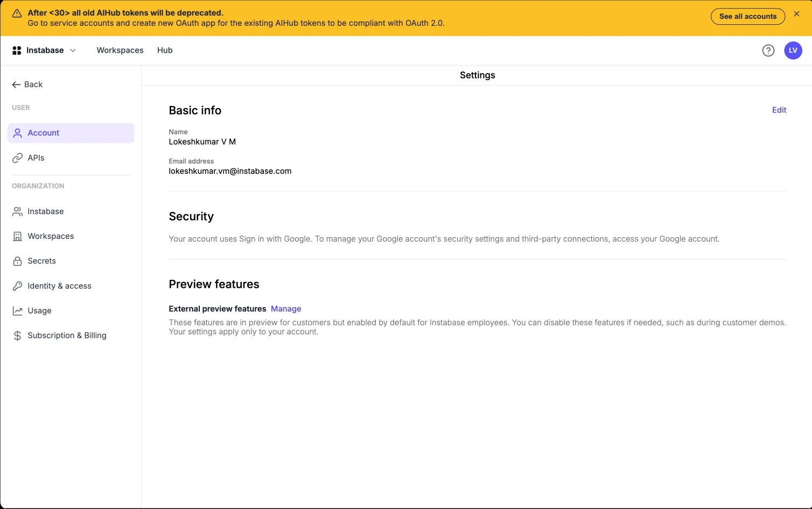Go to Hub in the top navigation
The image size is (812, 509).
(165, 51)
